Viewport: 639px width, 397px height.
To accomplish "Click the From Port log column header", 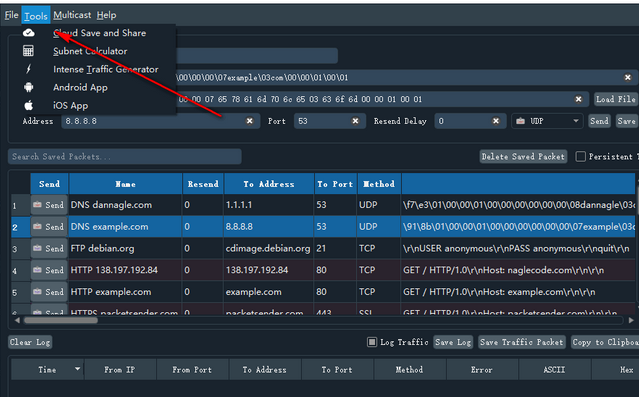I will [x=192, y=370].
